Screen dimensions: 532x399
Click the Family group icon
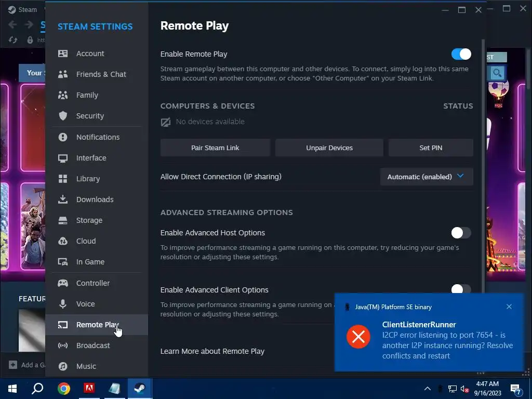click(x=63, y=95)
